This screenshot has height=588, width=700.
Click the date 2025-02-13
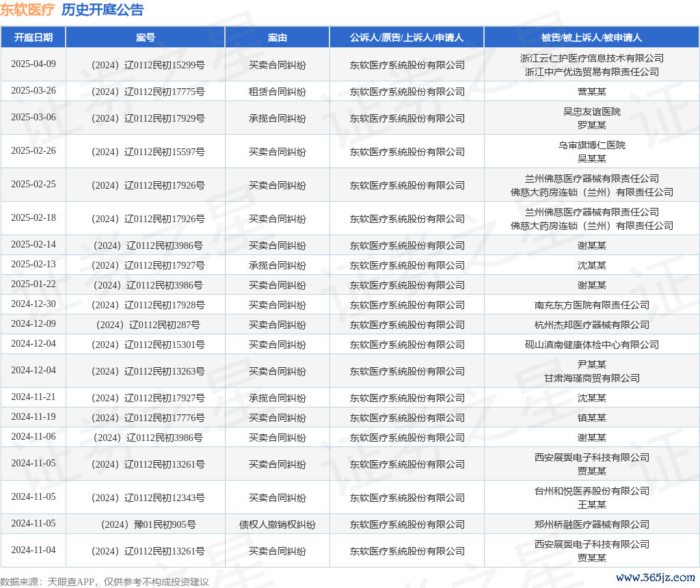(33, 264)
